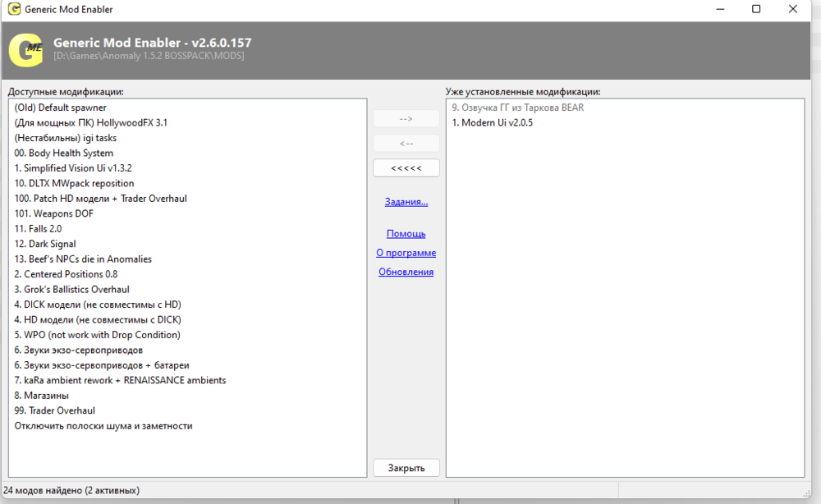Click '<<<<<' to disable all installed mods
821x504 pixels.
[406, 167]
